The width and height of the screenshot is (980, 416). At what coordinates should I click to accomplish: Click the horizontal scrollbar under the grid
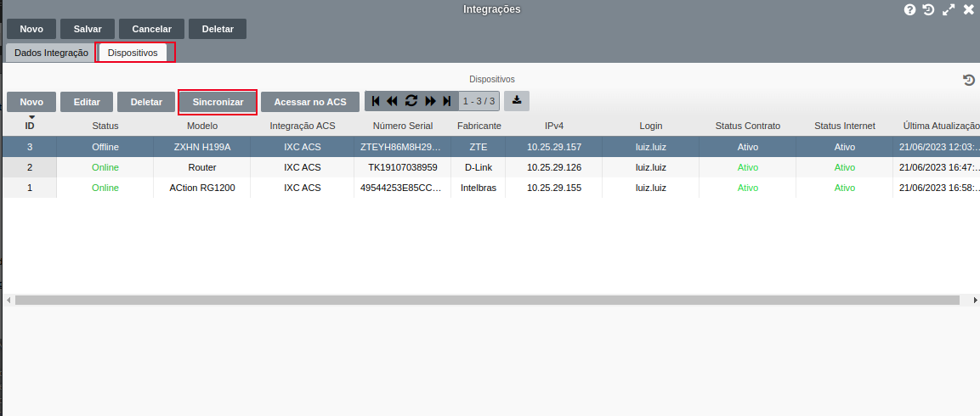486,301
